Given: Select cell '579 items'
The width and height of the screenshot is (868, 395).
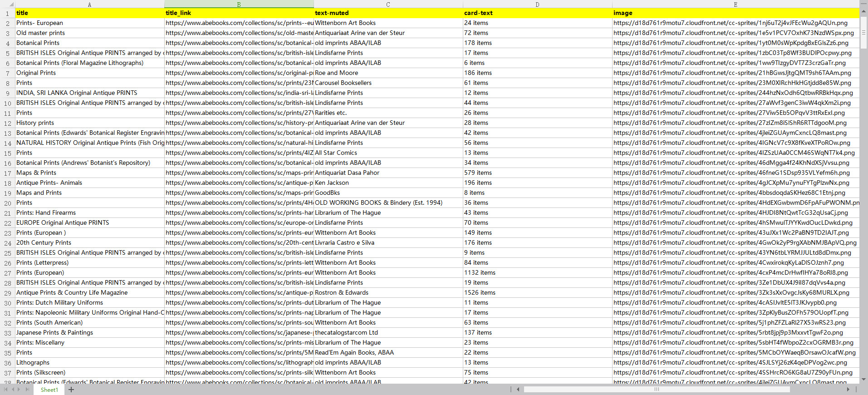Looking at the screenshot, I should click(x=537, y=173).
